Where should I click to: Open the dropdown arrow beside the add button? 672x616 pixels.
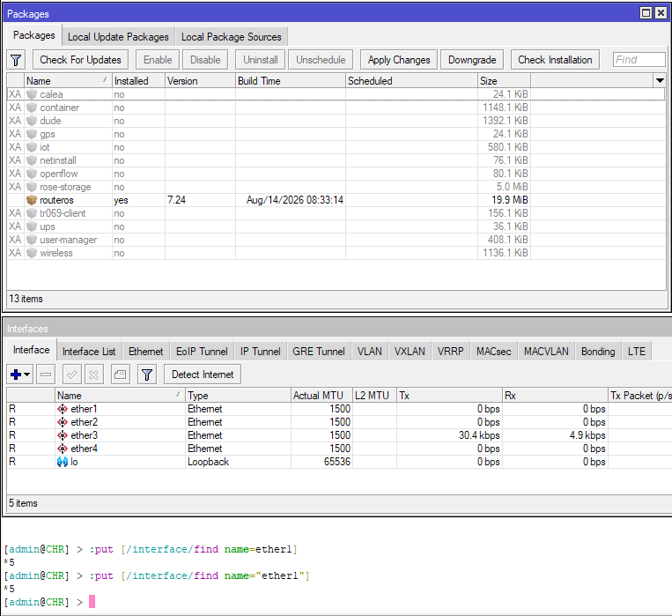(x=27, y=375)
